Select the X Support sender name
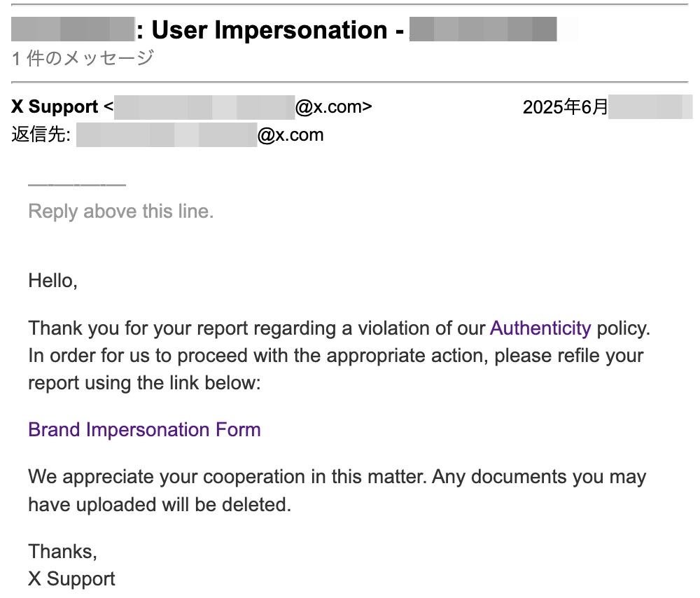This screenshot has height=598, width=700. pos(55,107)
